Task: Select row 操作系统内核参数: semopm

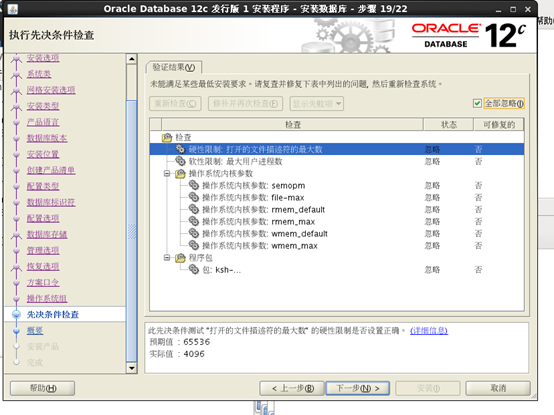Action: click(337, 185)
